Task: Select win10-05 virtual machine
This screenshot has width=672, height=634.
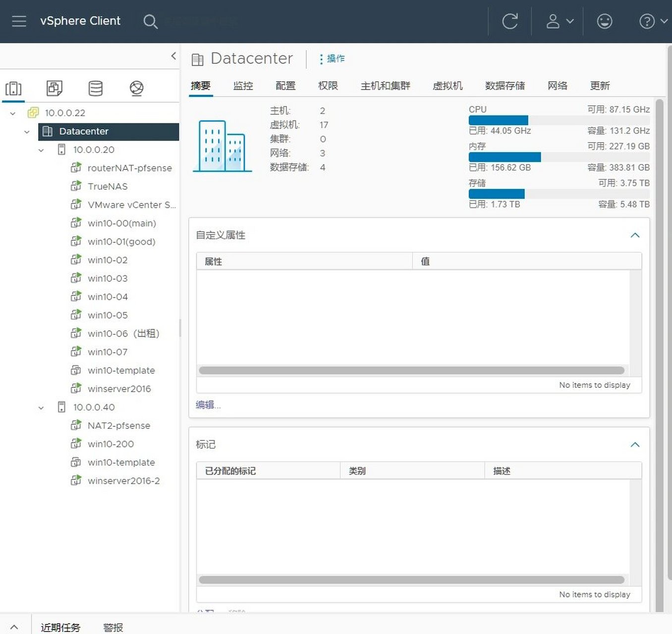Action: 108,315
